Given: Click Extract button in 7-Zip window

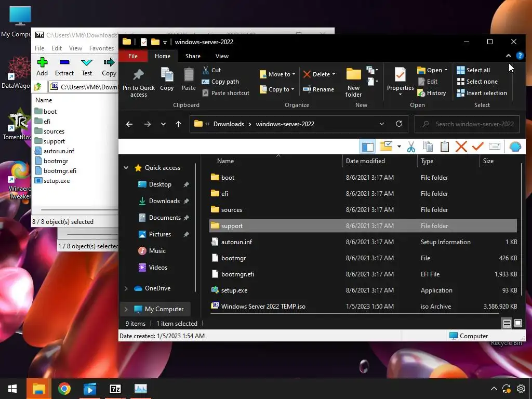Looking at the screenshot, I should [64, 67].
